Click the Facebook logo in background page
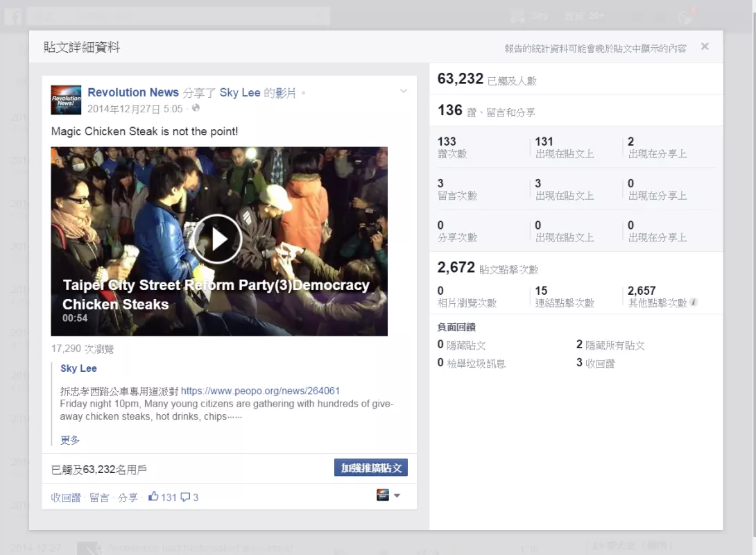This screenshot has height=555, width=756. (13, 17)
